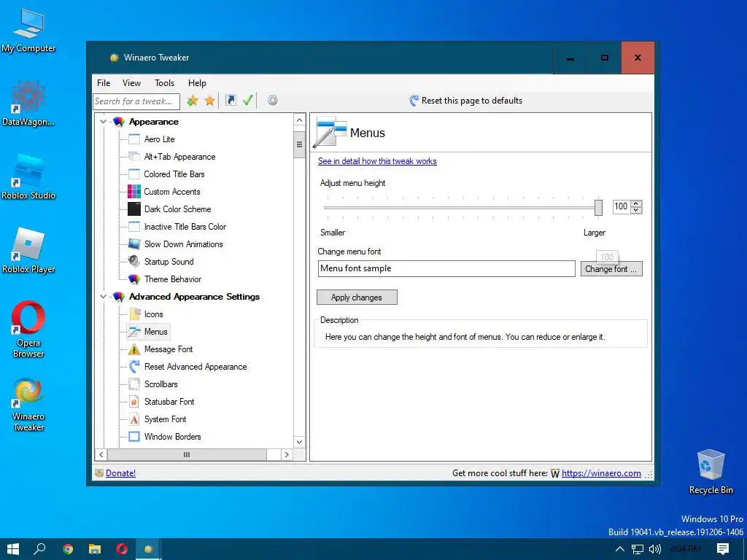Click the Reset Advanced Appearance arrow icon
Viewport: 747px width, 560px height.
pyautogui.click(x=134, y=367)
